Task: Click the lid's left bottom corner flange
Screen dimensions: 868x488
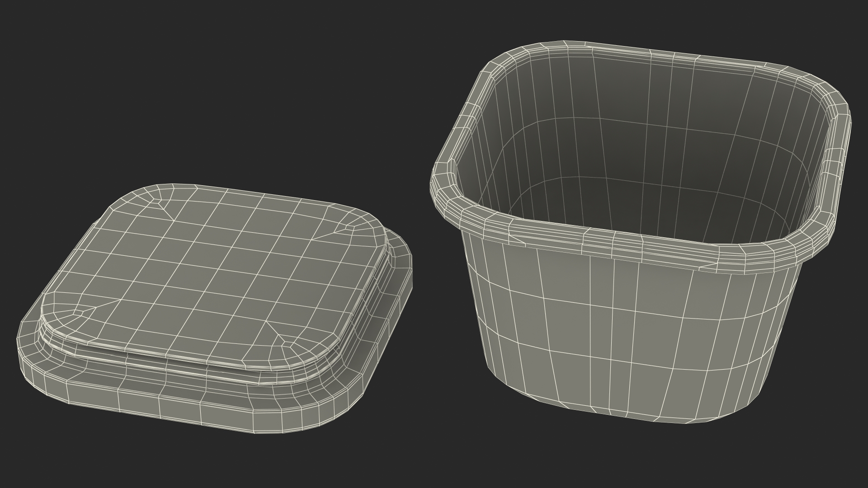Action: coord(34,357)
